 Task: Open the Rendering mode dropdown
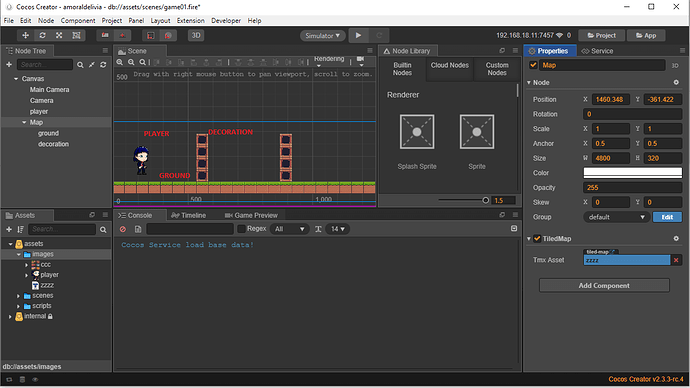pyautogui.click(x=329, y=61)
